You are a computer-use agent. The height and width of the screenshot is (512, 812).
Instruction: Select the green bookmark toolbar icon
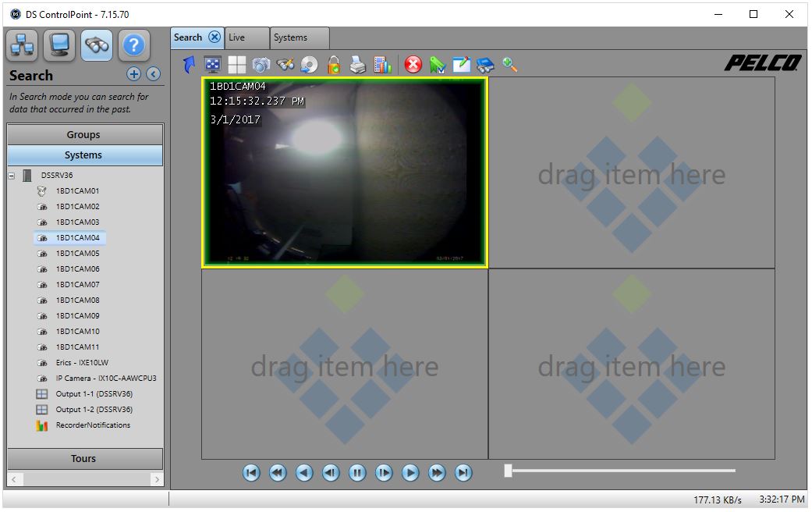pyautogui.click(x=438, y=64)
